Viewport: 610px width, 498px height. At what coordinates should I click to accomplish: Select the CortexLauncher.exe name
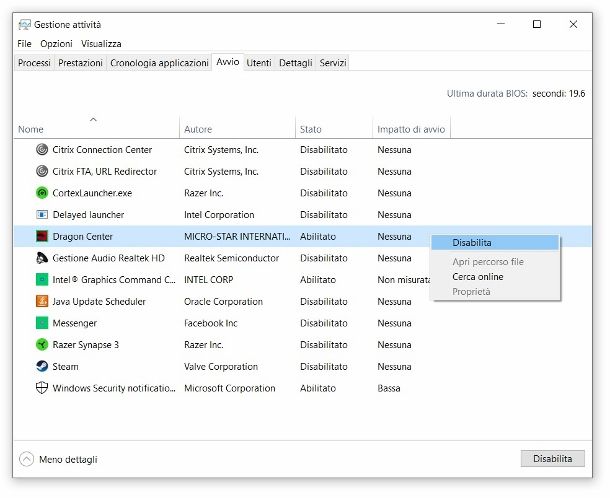click(92, 193)
